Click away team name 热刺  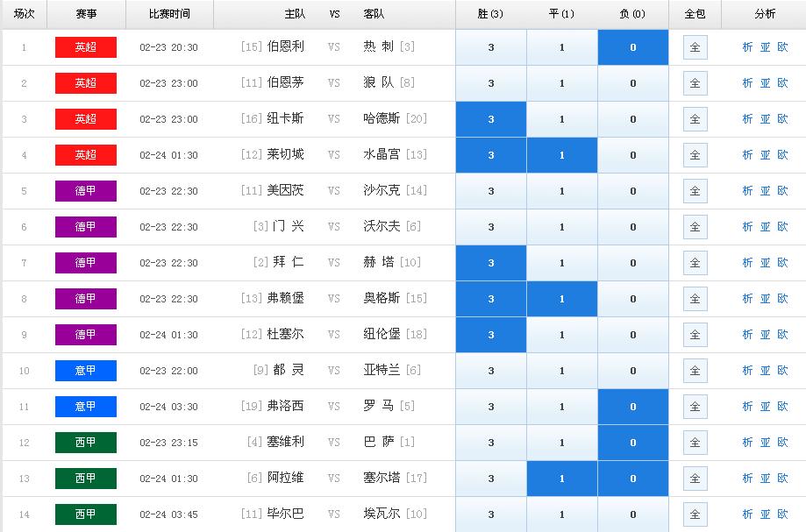click(x=378, y=46)
